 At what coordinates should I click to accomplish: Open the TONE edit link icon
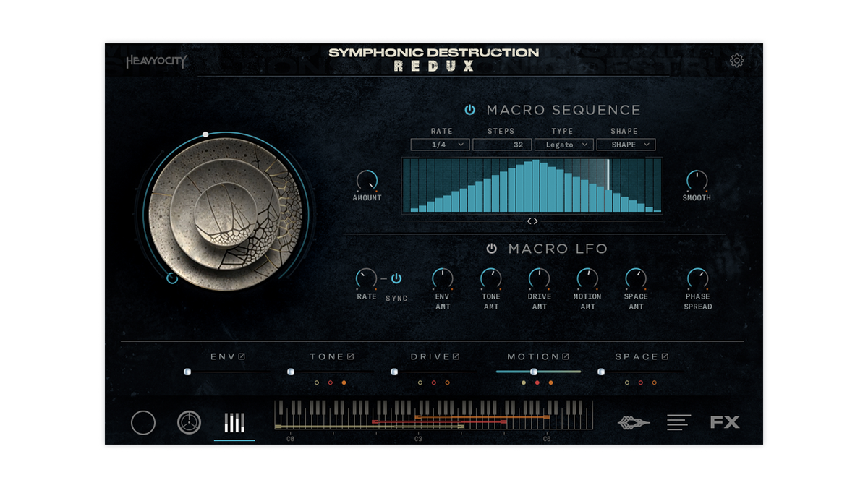click(350, 356)
